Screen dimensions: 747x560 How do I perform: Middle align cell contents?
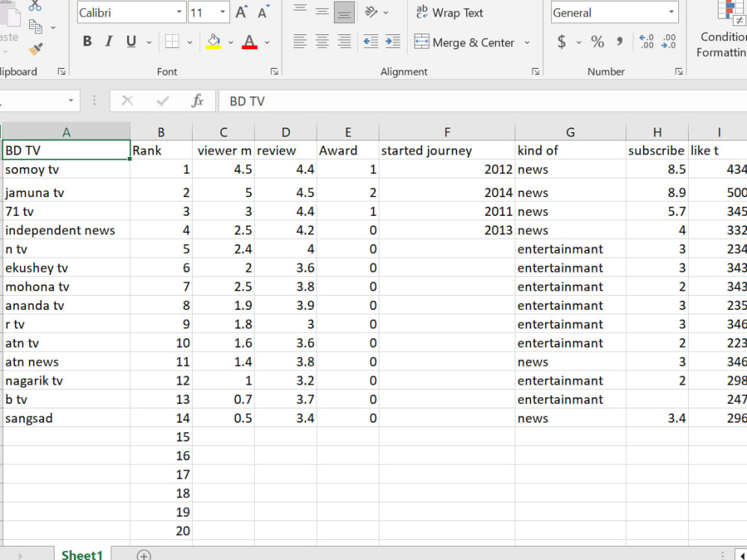pos(322,12)
